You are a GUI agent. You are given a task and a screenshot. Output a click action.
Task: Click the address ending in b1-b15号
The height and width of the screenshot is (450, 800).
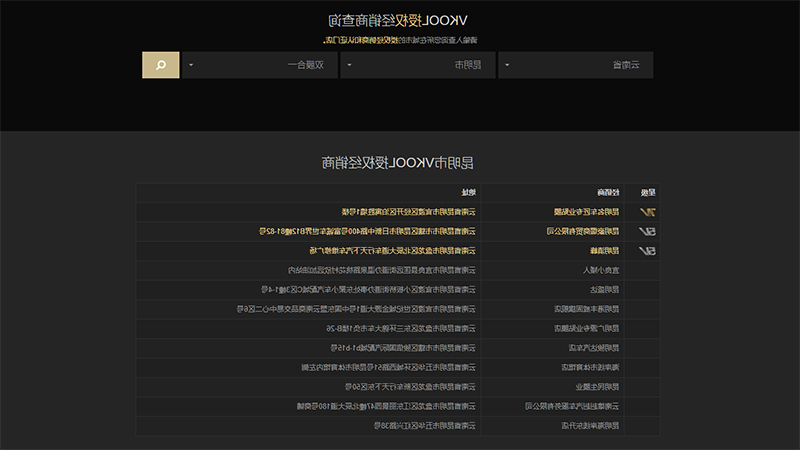tap(403, 347)
